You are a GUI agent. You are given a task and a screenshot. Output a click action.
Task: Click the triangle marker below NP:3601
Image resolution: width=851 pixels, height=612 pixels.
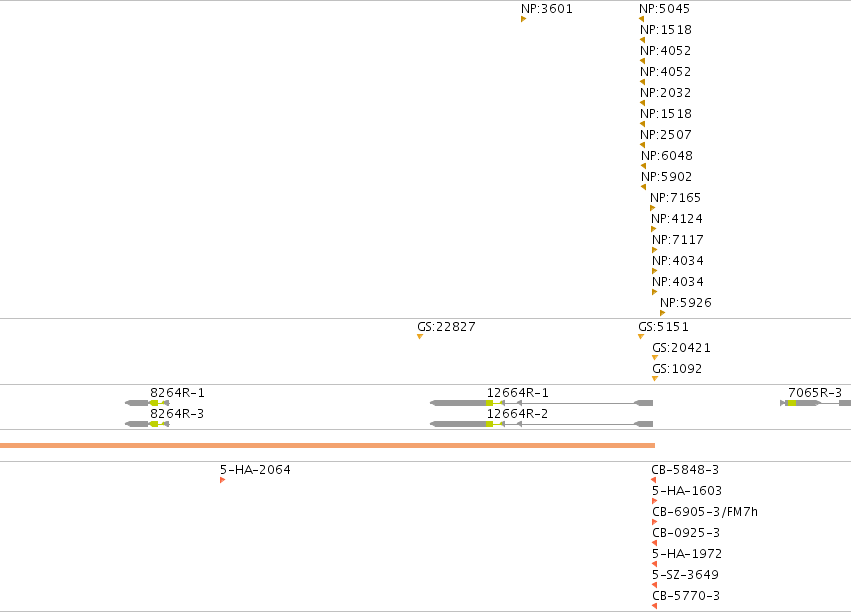pyautogui.click(x=523, y=19)
